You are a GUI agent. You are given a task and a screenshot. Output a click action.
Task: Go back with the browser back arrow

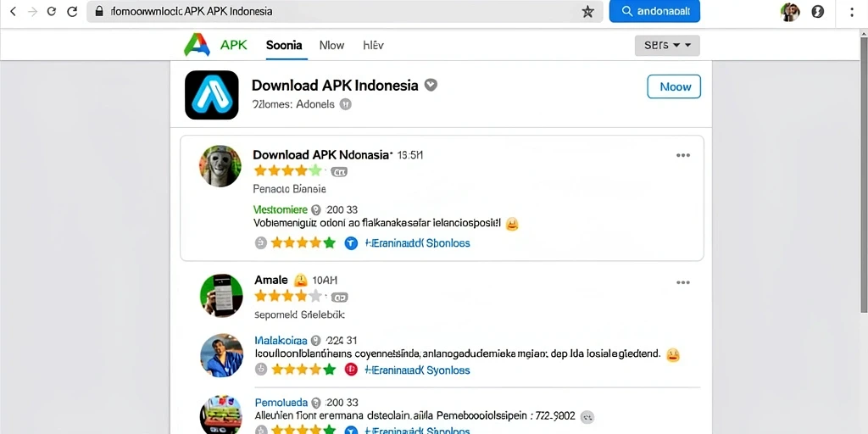14,12
